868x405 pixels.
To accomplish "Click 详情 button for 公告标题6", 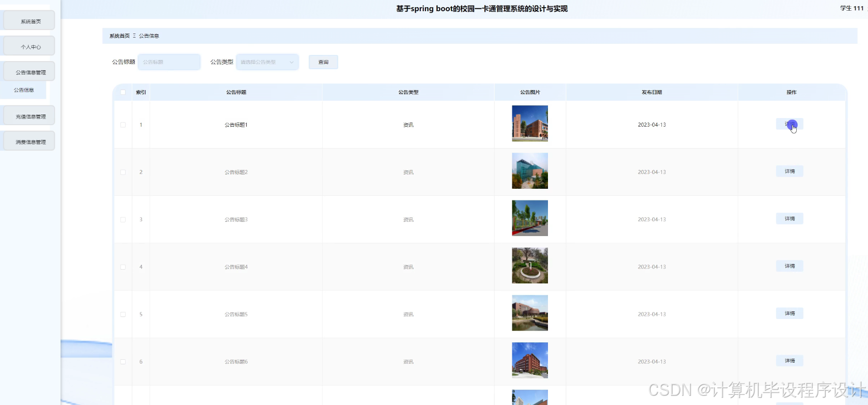I will [x=790, y=361].
